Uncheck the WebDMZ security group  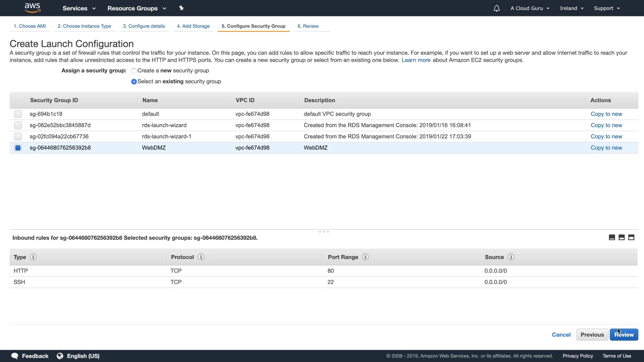pyautogui.click(x=18, y=148)
